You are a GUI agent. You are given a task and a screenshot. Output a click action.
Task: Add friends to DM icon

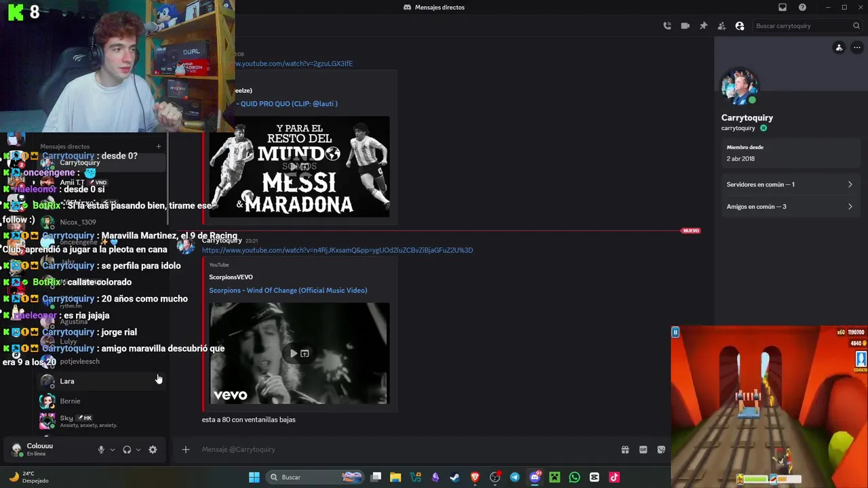tap(722, 26)
